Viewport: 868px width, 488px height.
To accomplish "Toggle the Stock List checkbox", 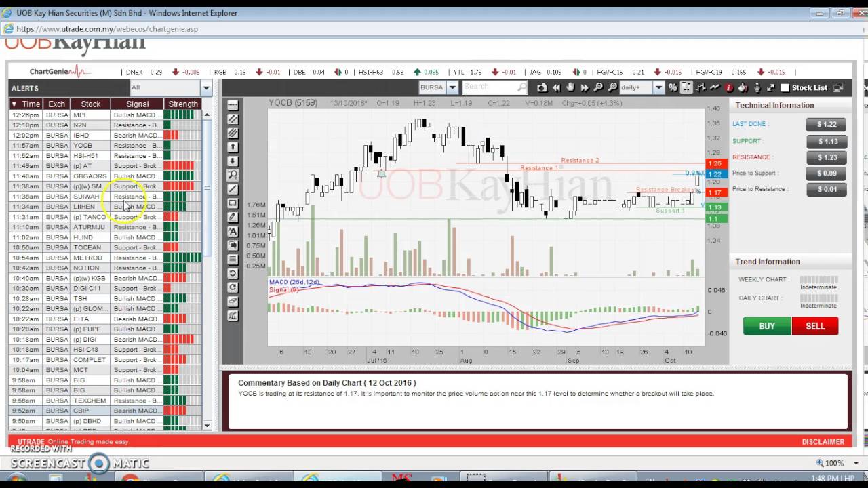I will coord(785,87).
